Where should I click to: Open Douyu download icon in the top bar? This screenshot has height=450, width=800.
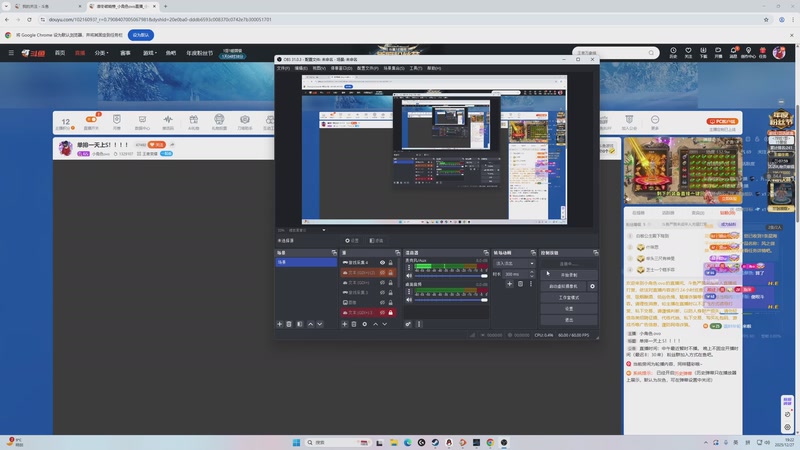(x=703, y=52)
